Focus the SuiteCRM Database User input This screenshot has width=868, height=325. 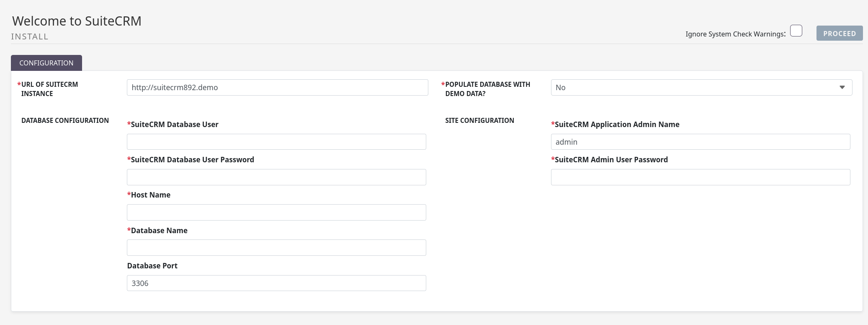276,142
